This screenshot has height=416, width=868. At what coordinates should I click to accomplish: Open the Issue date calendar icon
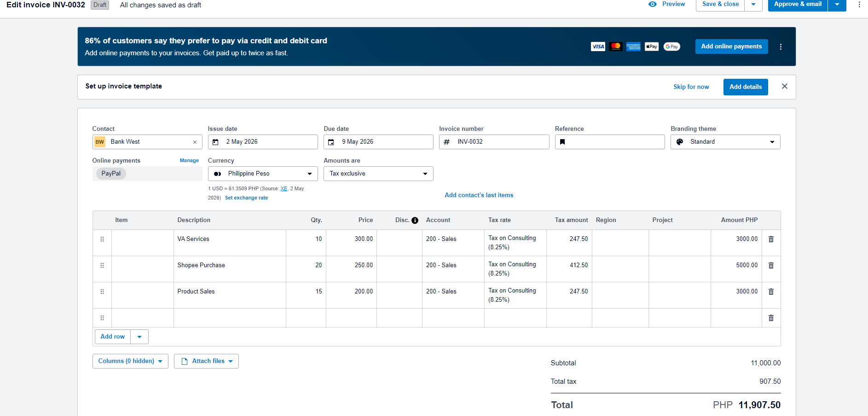pyautogui.click(x=215, y=142)
